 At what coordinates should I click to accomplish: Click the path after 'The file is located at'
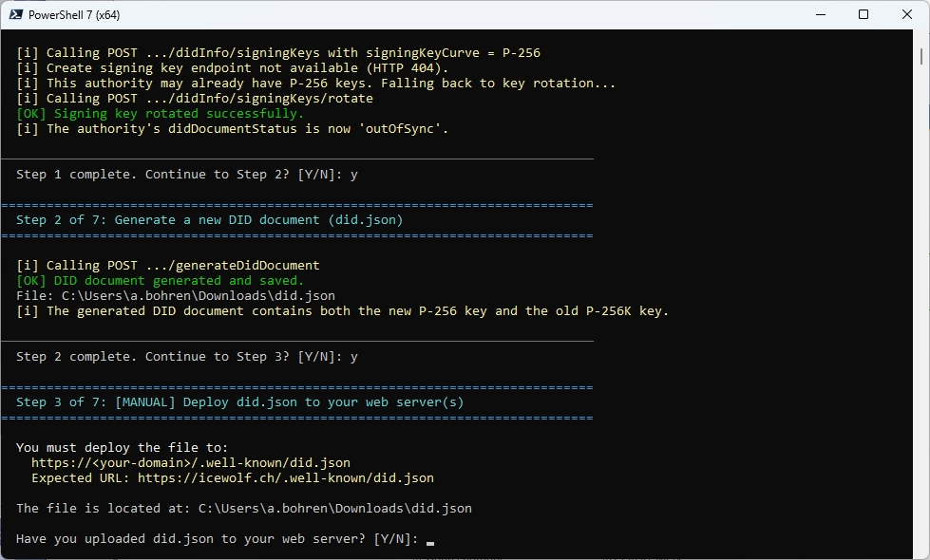pos(334,509)
